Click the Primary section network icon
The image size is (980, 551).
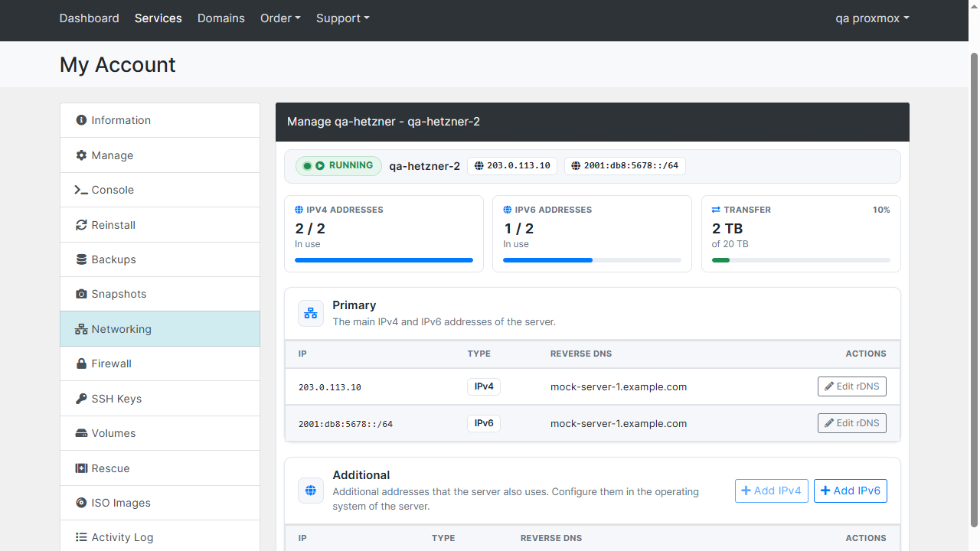point(311,313)
